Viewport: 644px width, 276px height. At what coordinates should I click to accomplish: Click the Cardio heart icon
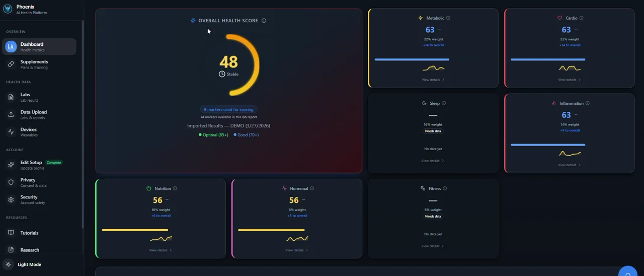pos(559,18)
